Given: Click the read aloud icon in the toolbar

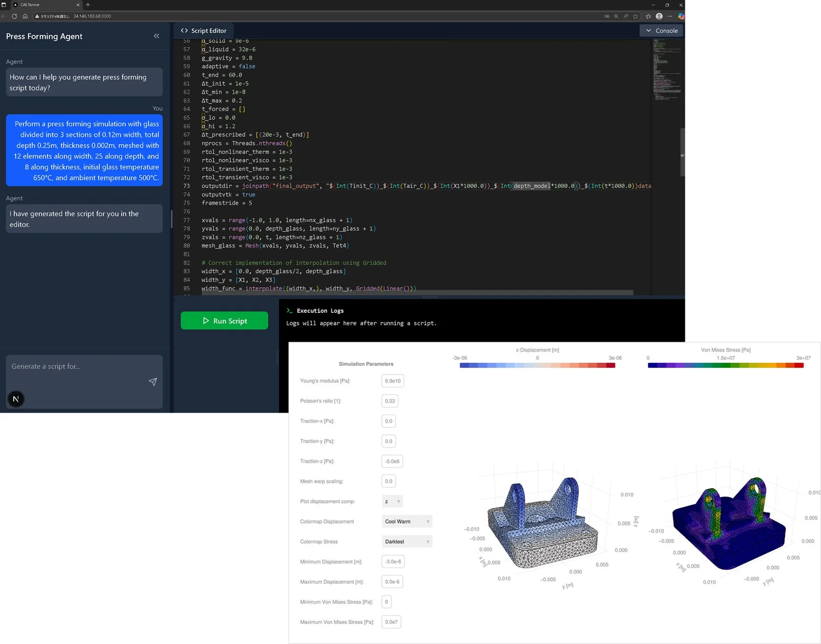Looking at the screenshot, I should click(625, 16).
